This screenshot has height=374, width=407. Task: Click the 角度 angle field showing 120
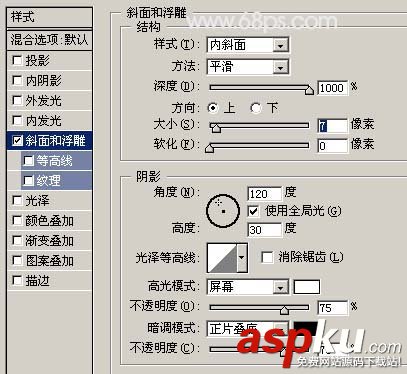pyautogui.click(x=265, y=194)
